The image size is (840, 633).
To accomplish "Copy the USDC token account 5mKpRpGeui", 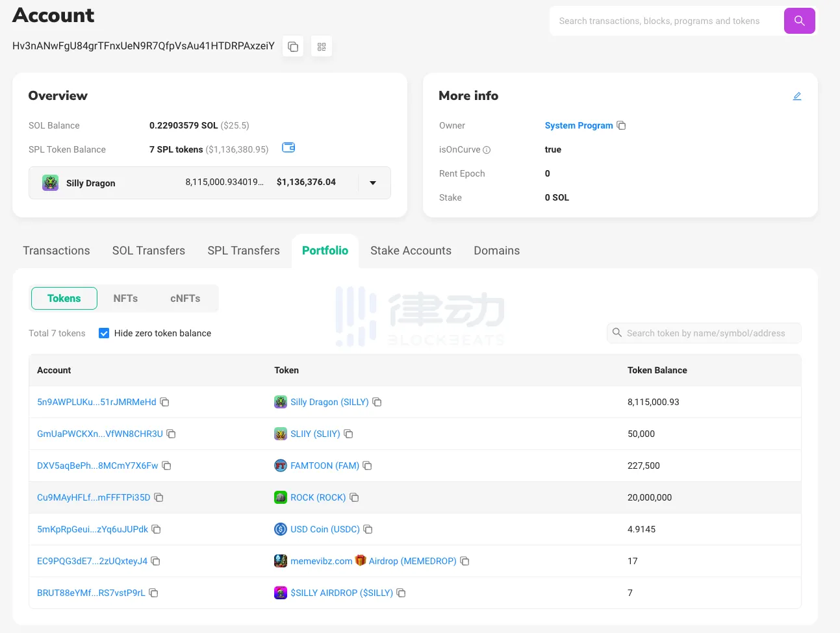I will tap(156, 529).
